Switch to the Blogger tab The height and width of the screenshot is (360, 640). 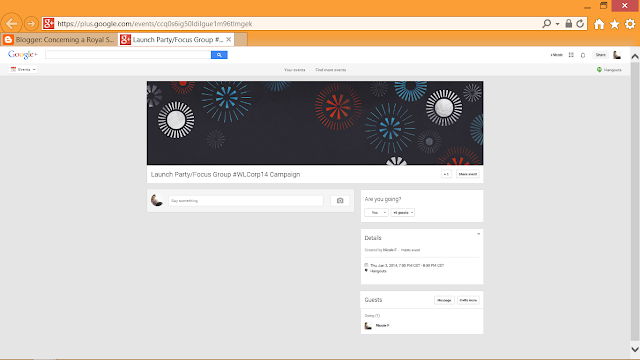[x=60, y=40]
